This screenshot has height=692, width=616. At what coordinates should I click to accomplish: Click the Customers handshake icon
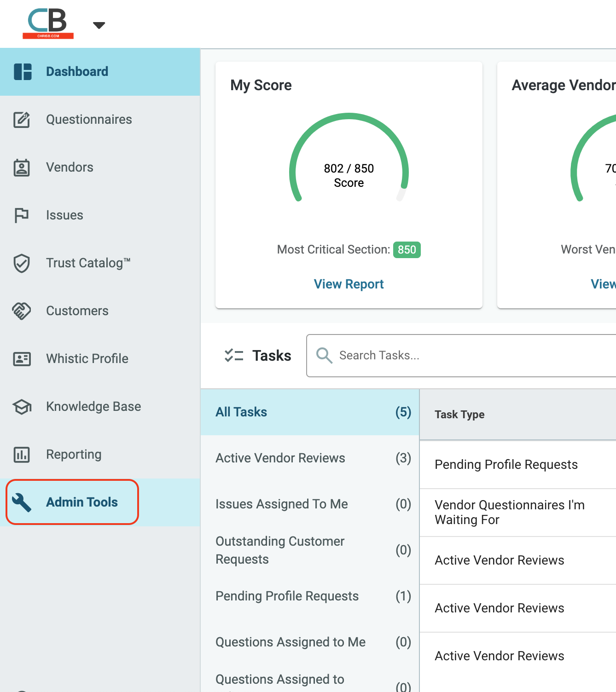point(22,311)
